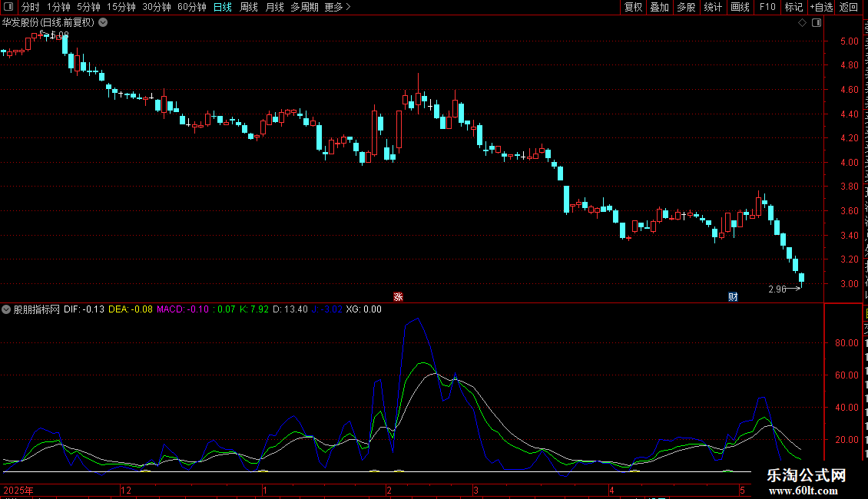Click the 叠加 overlay button
Screen dimensions: 868x499
tap(659, 7)
